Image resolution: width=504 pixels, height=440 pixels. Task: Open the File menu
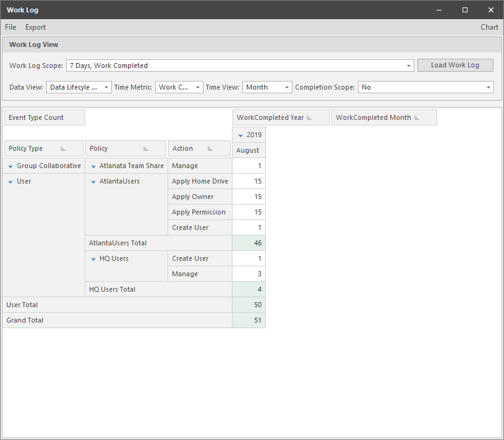(11, 27)
